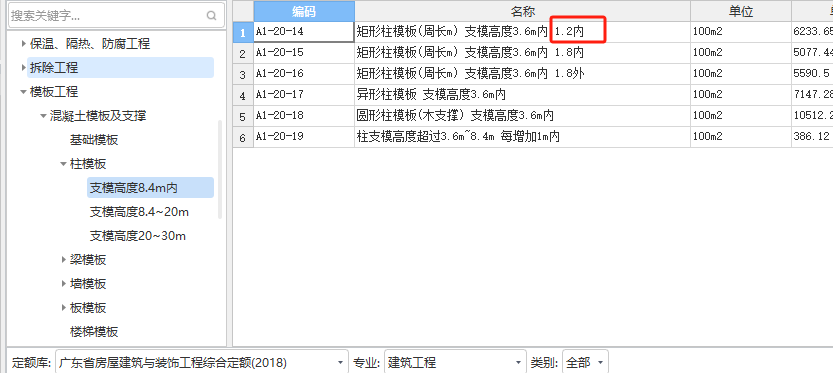This screenshot has height=373, width=833.
Task: Click unit cell in row A1-20-17
Action: tap(741, 95)
